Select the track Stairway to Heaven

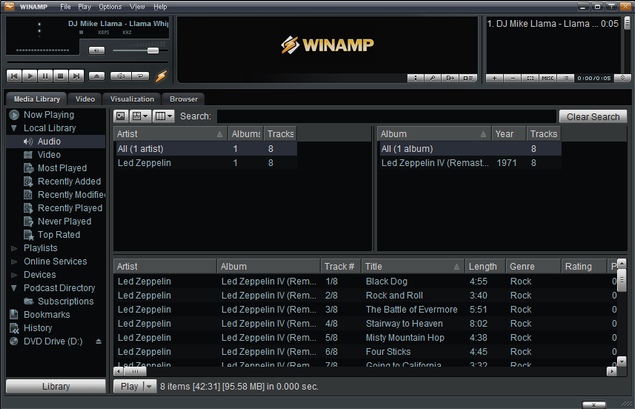[364, 324]
